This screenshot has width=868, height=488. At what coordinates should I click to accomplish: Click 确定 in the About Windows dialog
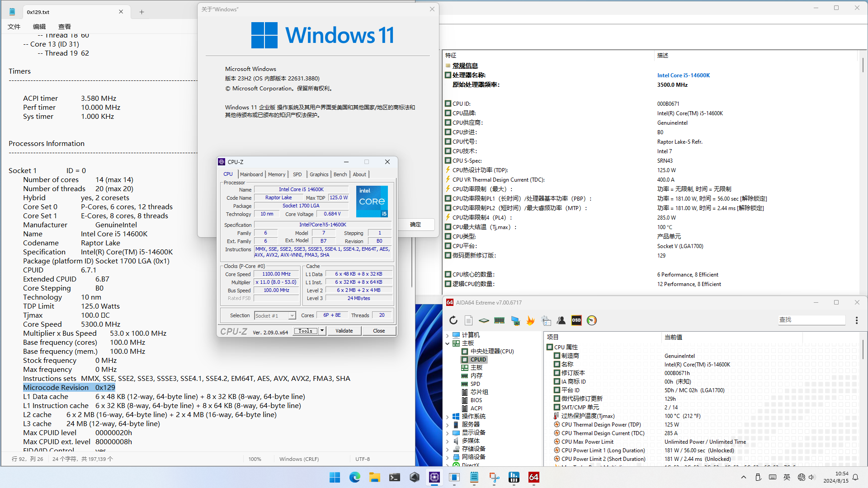(x=415, y=225)
